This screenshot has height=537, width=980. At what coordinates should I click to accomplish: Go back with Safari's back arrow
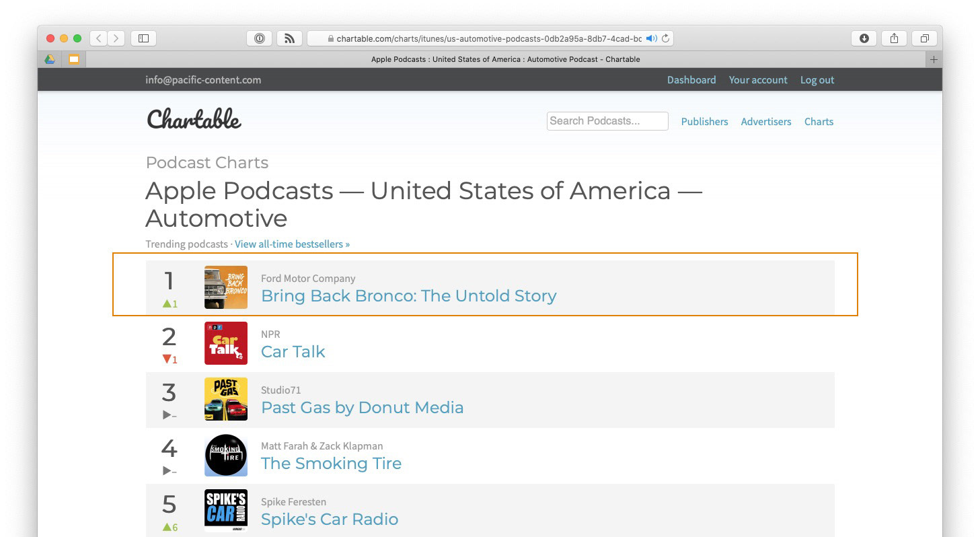click(99, 38)
